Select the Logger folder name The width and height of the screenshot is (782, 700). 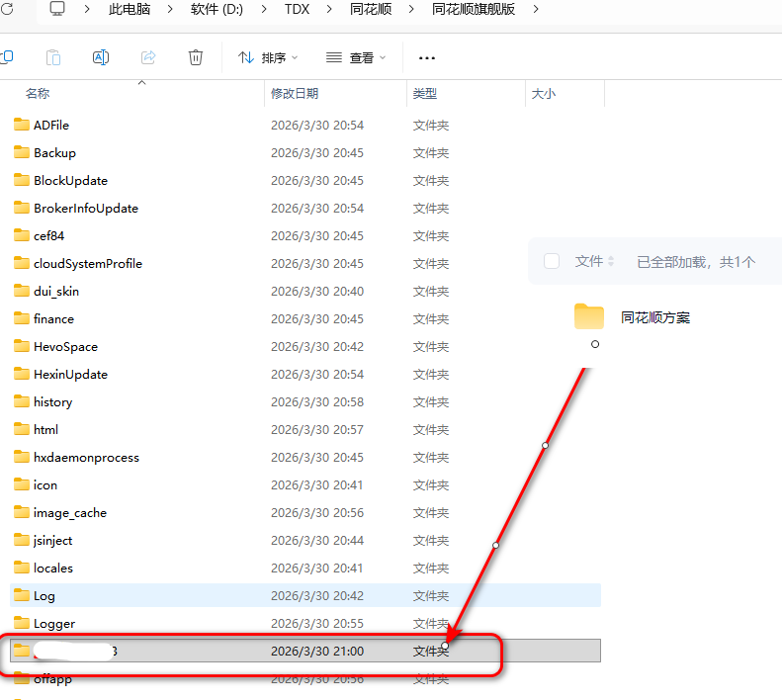coord(54,624)
